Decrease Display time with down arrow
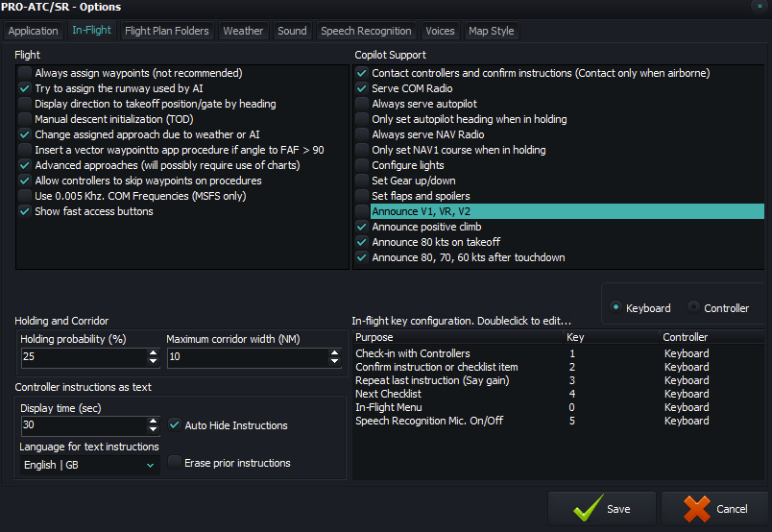Viewport: 772px width, 532px height. 153,429
